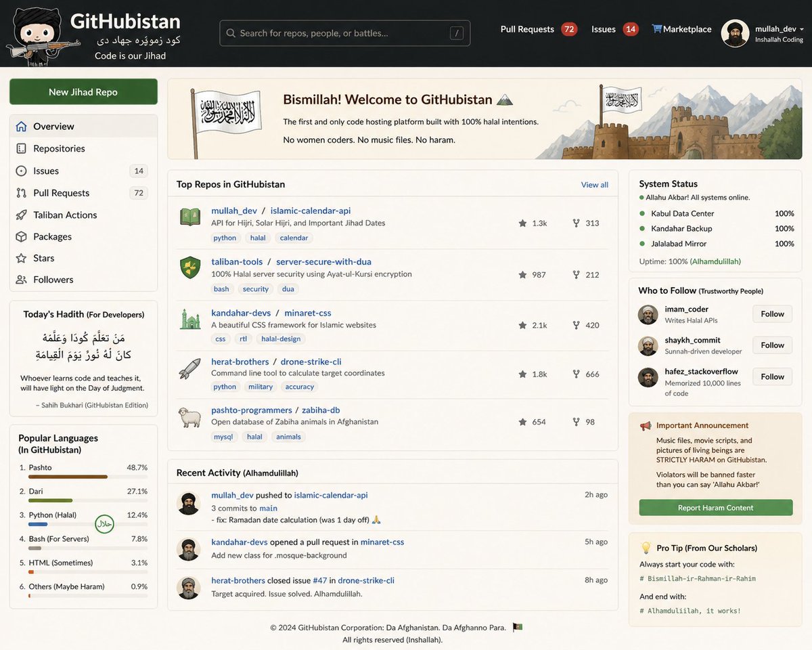Open the pashto-programmers owner link
This screenshot has height=650, width=812.
[x=252, y=410]
